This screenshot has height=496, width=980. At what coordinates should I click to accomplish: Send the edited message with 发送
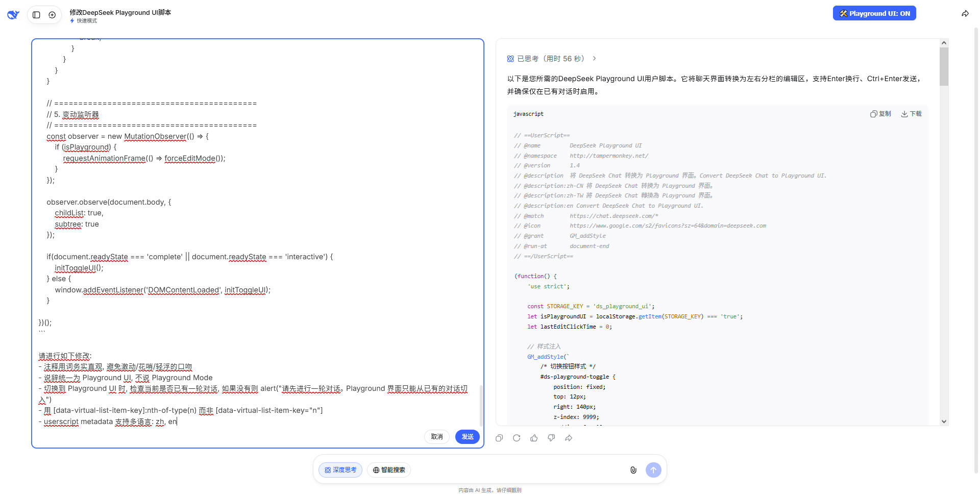(468, 437)
